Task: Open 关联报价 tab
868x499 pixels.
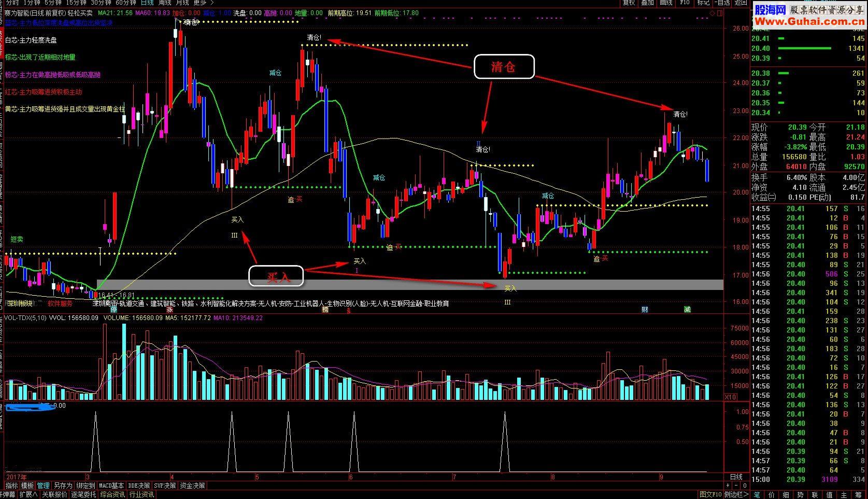Action: (54, 495)
